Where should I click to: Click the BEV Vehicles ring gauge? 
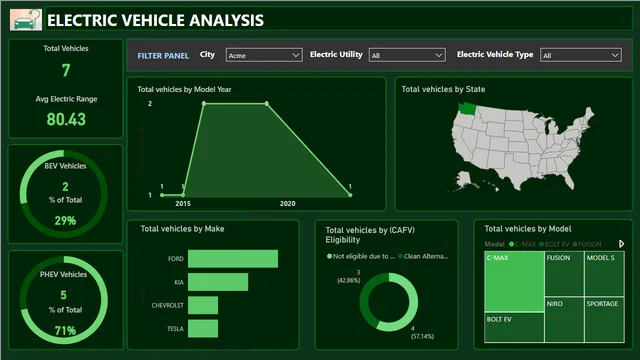[x=64, y=194]
